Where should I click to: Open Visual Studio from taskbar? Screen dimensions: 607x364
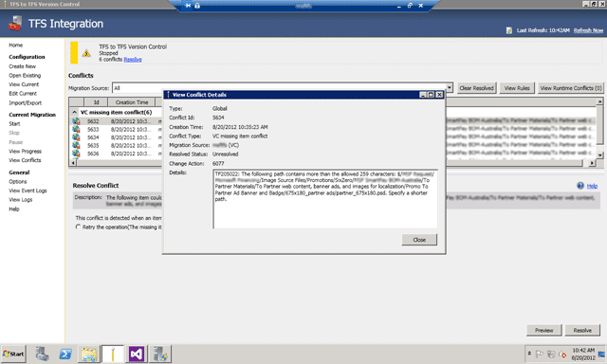(x=137, y=354)
